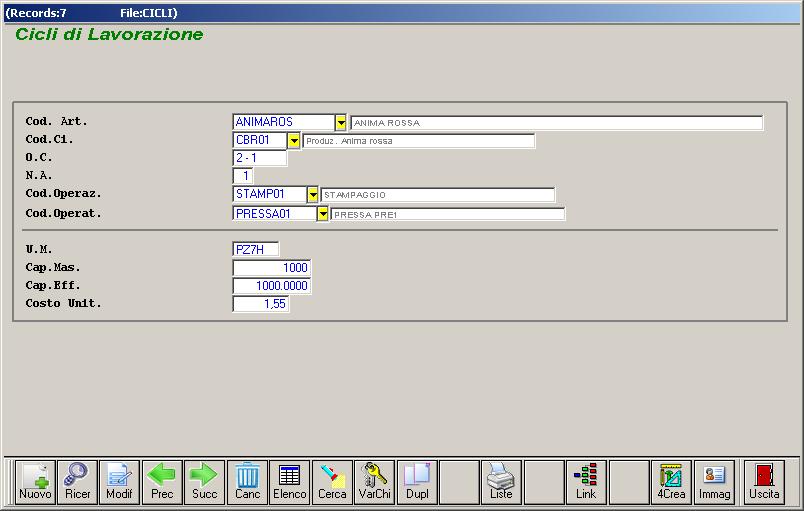Click the Cap.Eff. field 1000.0000
The height and width of the screenshot is (511, 804).
tap(272, 285)
